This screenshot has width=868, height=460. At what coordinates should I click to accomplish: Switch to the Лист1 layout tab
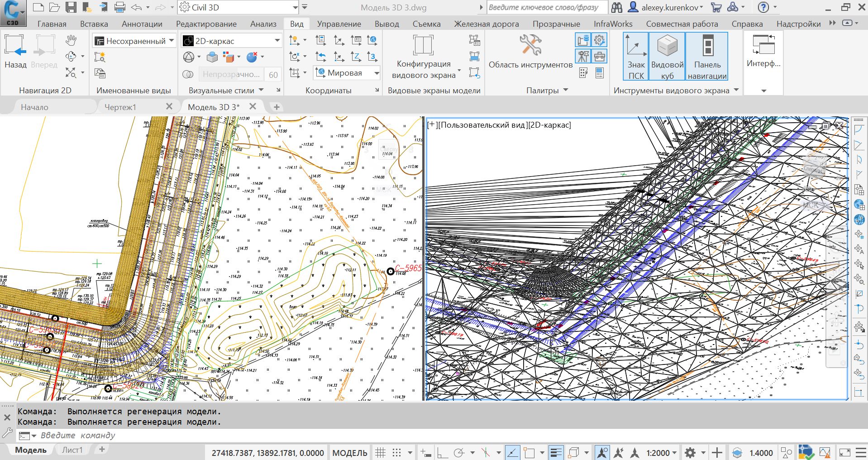click(x=72, y=450)
